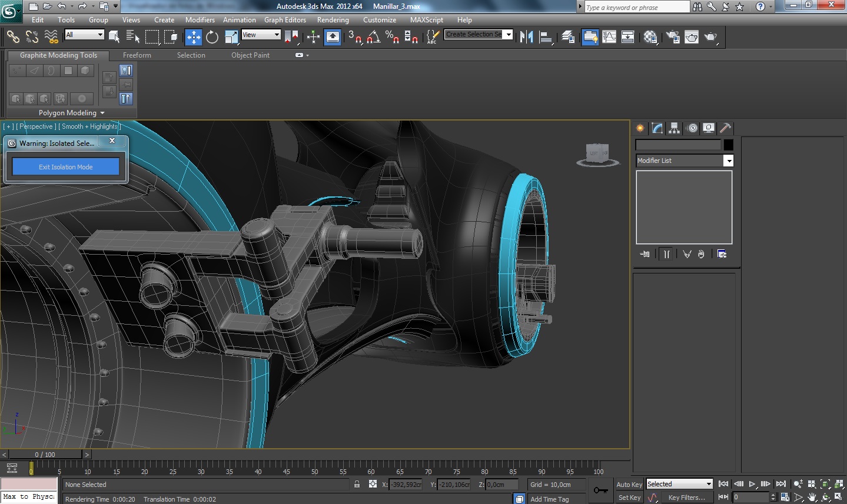Click the Exit Isolation Mode button
The height and width of the screenshot is (504, 847).
click(66, 167)
